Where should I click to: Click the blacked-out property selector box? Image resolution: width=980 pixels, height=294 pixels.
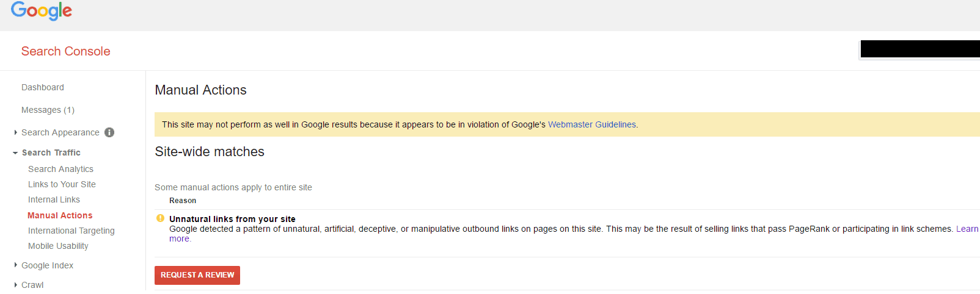pos(920,49)
